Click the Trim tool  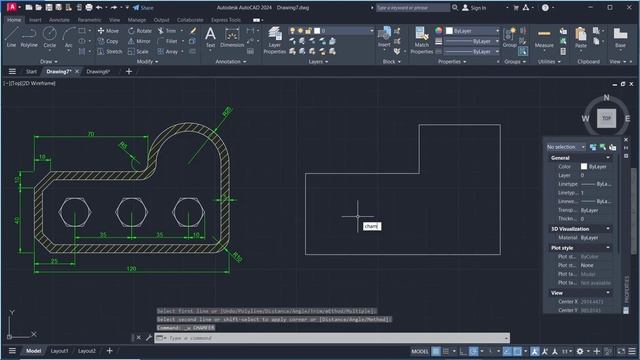pyautogui.click(x=167, y=31)
